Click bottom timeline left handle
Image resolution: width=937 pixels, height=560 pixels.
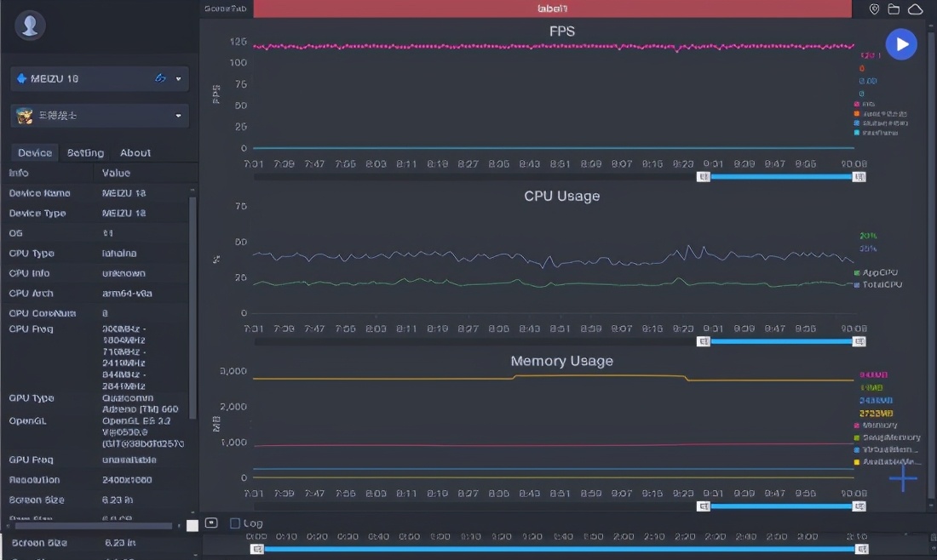(257, 549)
